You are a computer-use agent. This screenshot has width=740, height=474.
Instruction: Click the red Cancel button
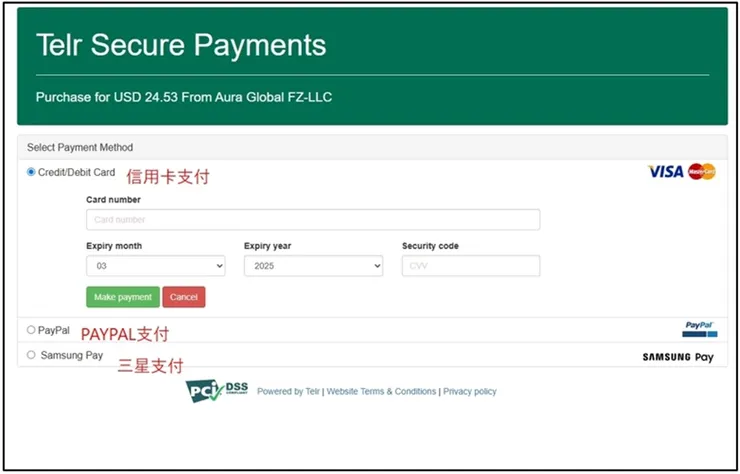[x=184, y=297]
